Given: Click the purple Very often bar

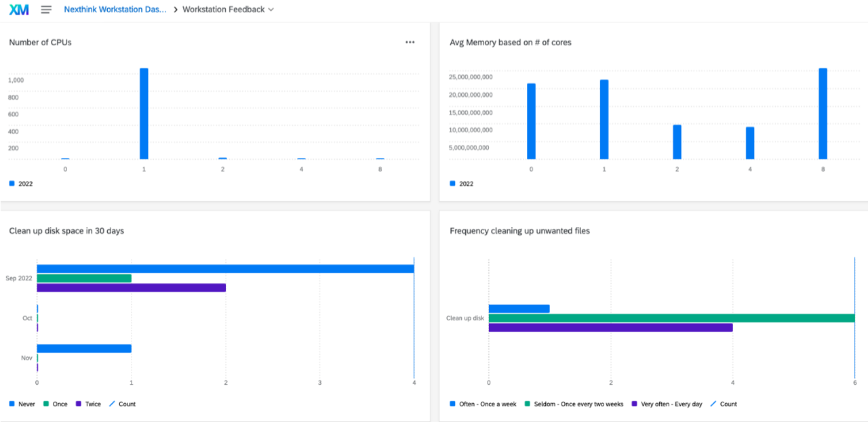Looking at the screenshot, I should coord(610,327).
